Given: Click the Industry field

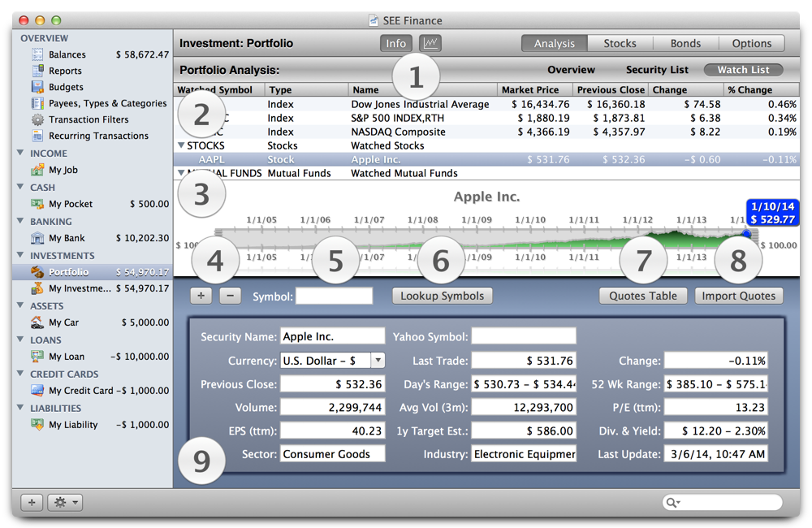Looking at the screenshot, I should (x=524, y=454).
